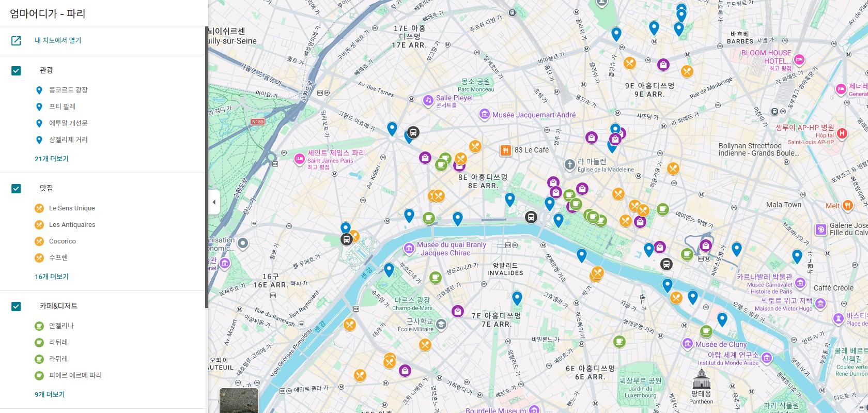The width and height of the screenshot is (868, 413).
Task: Toggle the 맛집 layer checkbox
Action: point(16,189)
